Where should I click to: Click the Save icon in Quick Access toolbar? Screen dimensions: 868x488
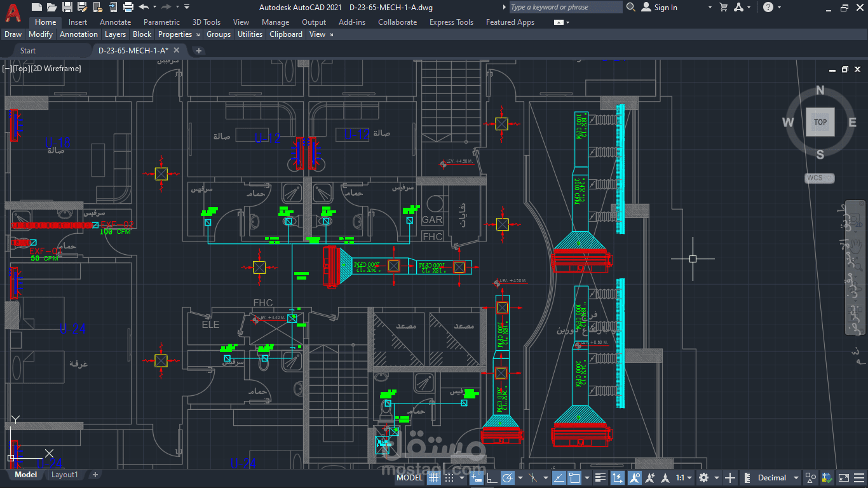click(67, 7)
